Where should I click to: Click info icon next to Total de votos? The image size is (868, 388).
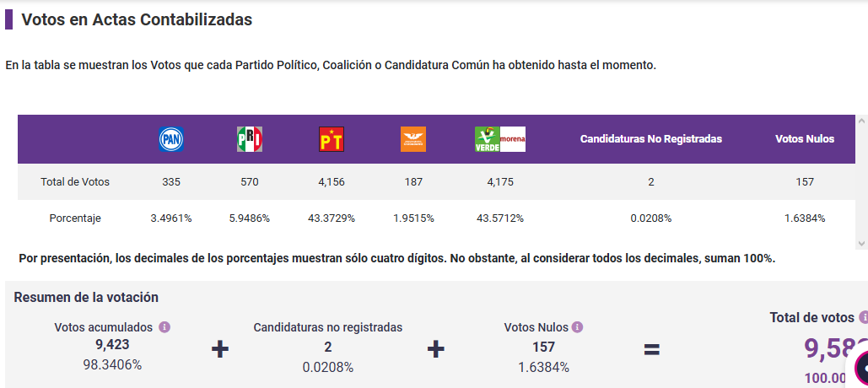click(863, 318)
